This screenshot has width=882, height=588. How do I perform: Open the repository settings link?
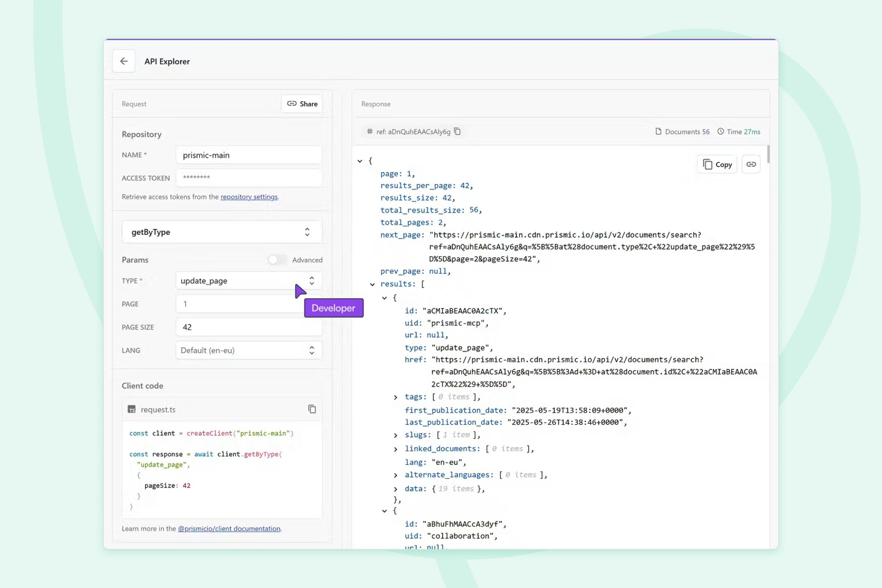click(249, 197)
